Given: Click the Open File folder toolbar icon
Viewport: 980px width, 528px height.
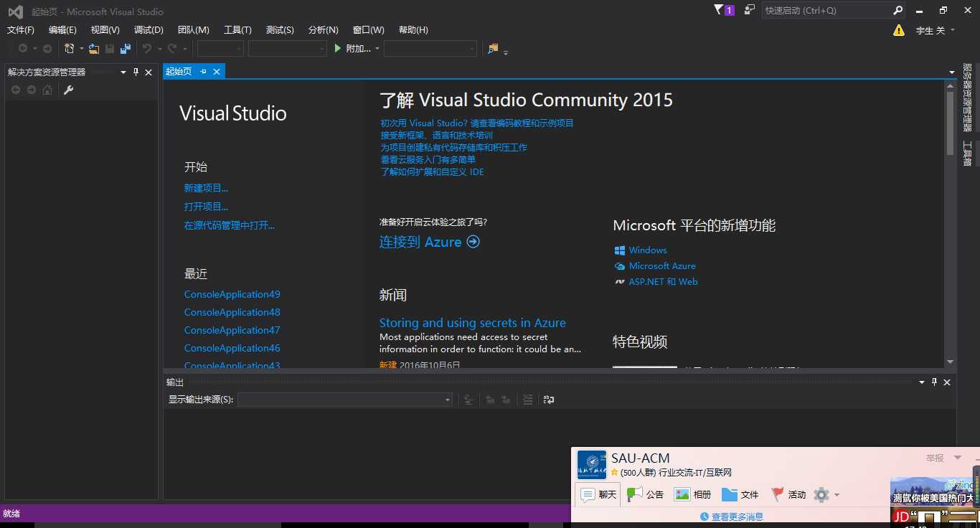Looking at the screenshot, I should (94, 49).
